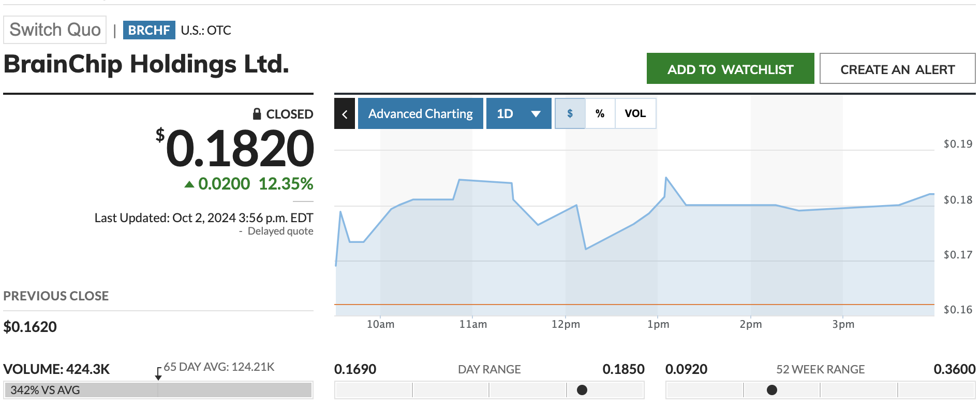Click the back chevron beside Advanced Charting
Screen dimensions: 980x405
tap(345, 113)
